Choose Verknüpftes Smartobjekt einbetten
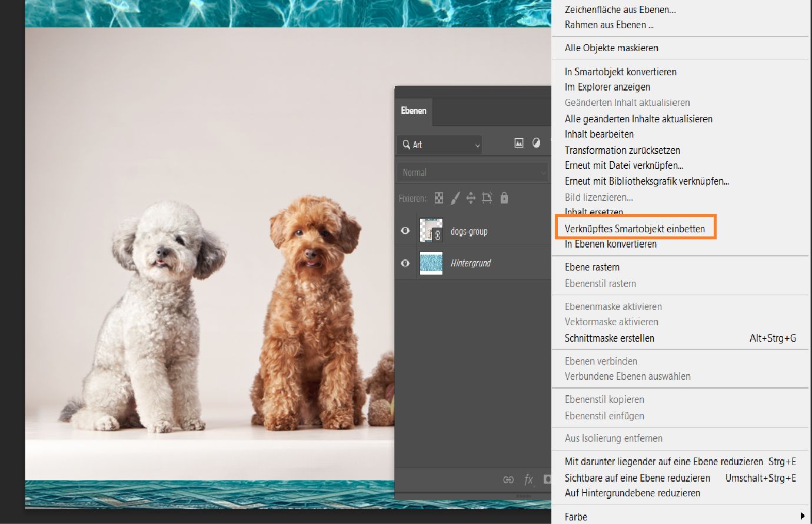Screen dimensions: 812x524 tap(635, 229)
